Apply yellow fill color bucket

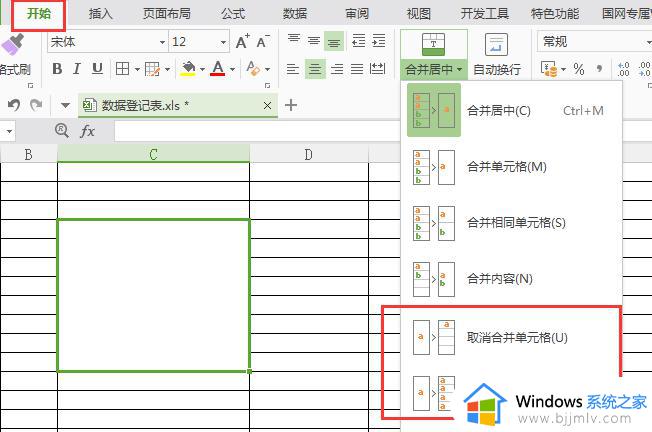pyautogui.click(x=188, y=69)
